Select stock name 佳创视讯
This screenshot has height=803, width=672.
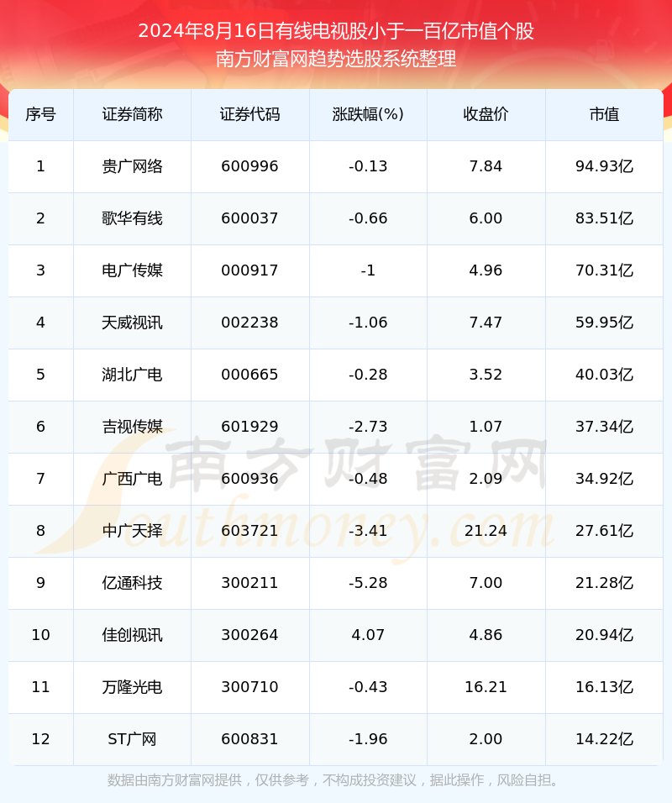click(132, 635)
